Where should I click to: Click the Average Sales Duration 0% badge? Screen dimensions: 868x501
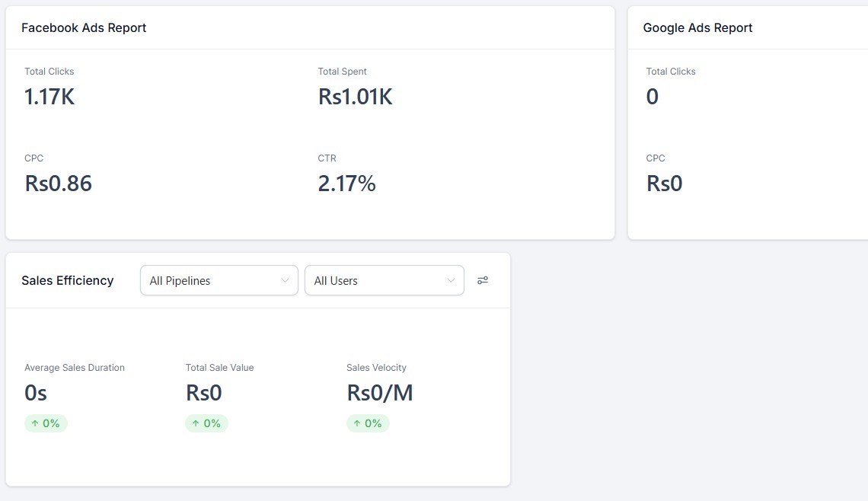coord(46,423)
